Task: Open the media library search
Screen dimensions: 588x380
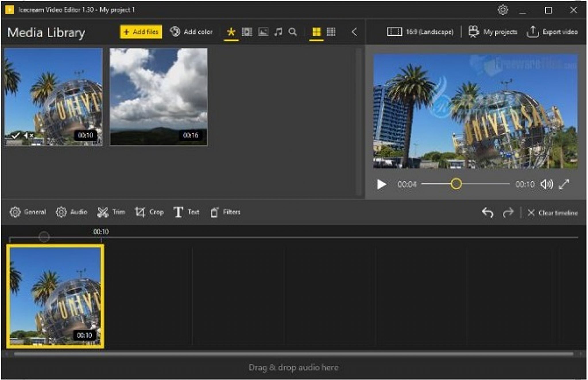Action: (293, 32)
